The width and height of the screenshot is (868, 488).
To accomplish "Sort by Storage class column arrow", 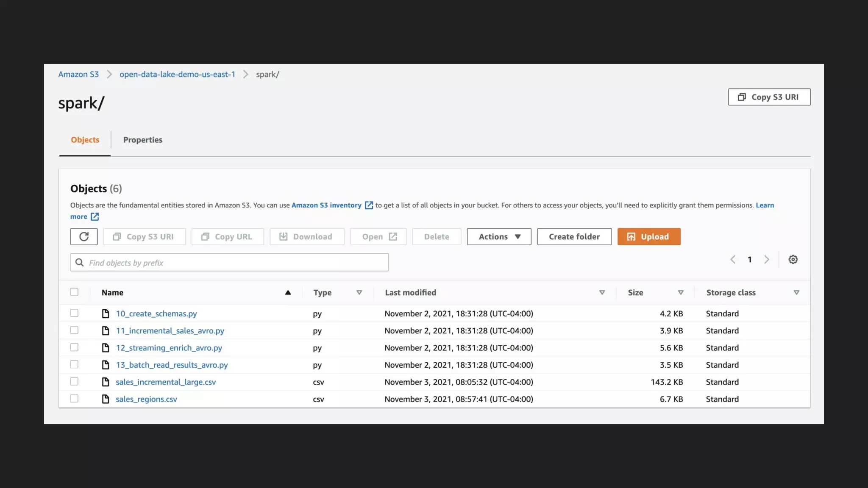I will (x=796, y=292).
